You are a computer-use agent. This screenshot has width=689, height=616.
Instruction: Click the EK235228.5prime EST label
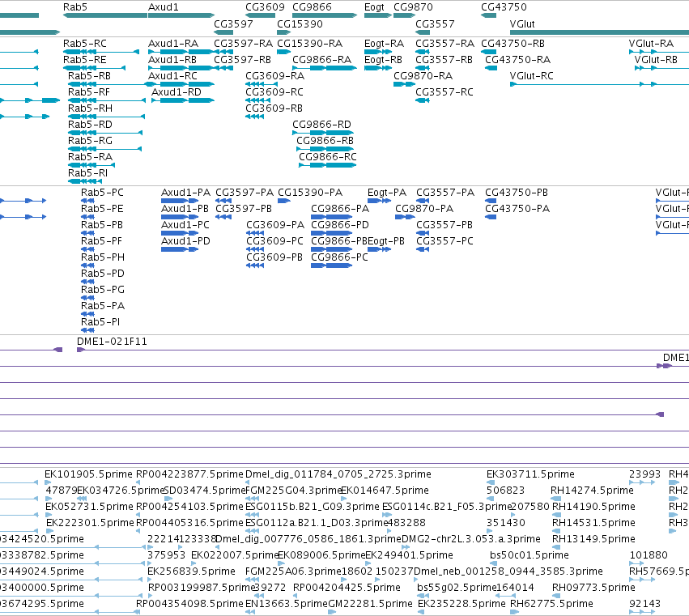pyautogui.click(x=461, y=604)
